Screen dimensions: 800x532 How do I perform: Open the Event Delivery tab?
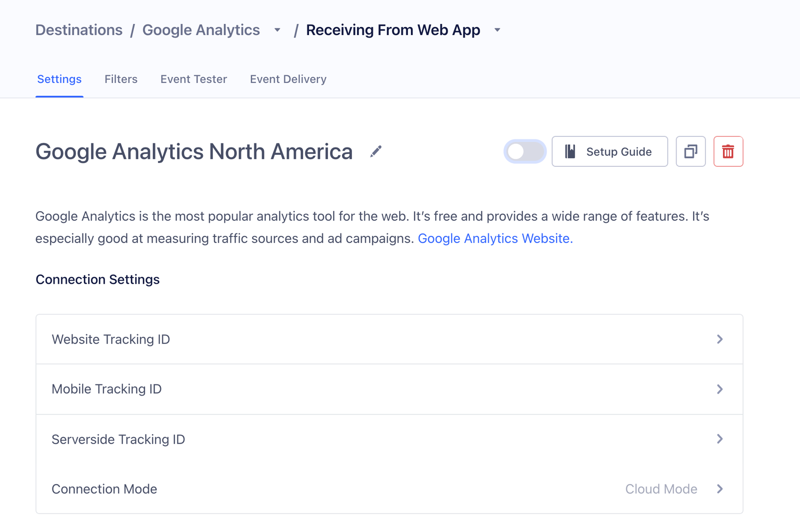click(288, 79)
